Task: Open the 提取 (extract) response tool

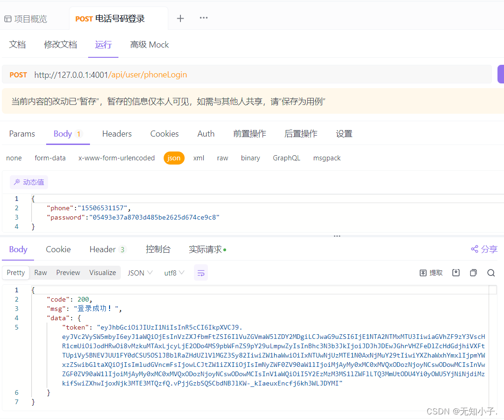Action: click(431, 273)
